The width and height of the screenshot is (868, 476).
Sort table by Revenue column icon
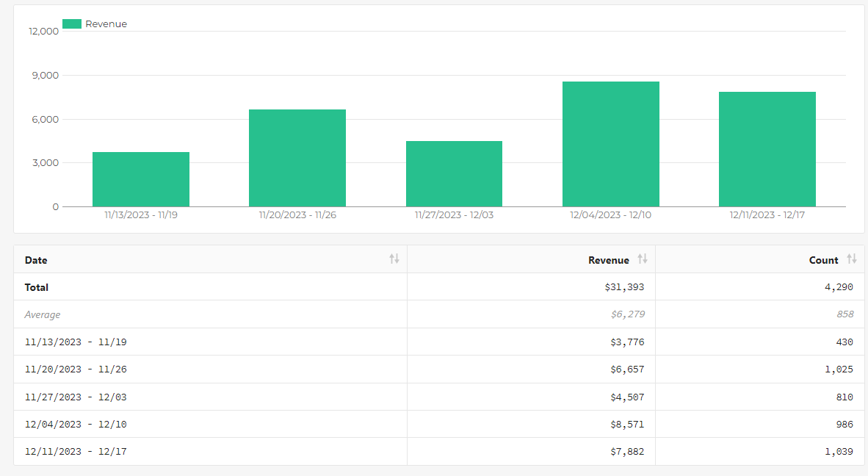pyautogui.click(x=642, y=259)
